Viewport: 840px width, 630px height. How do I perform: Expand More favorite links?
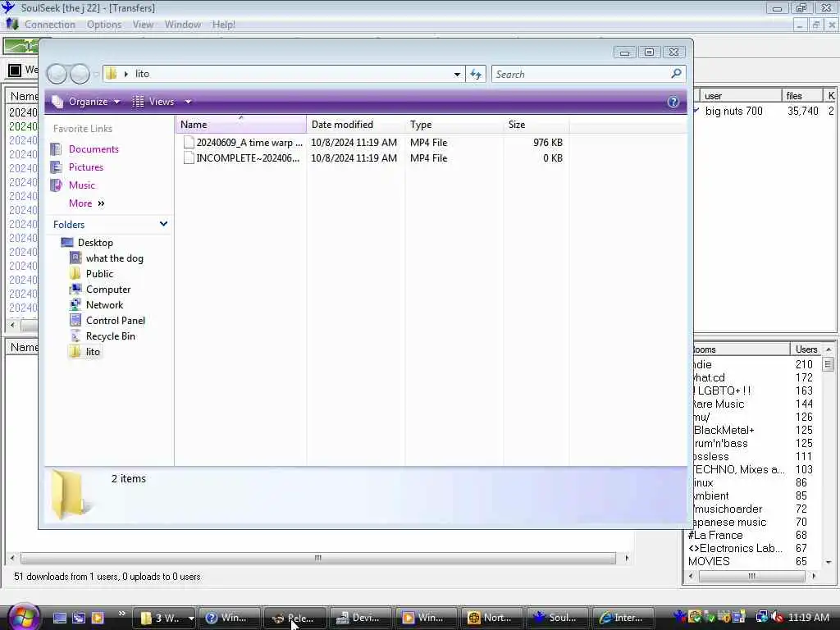pos(86,203)
